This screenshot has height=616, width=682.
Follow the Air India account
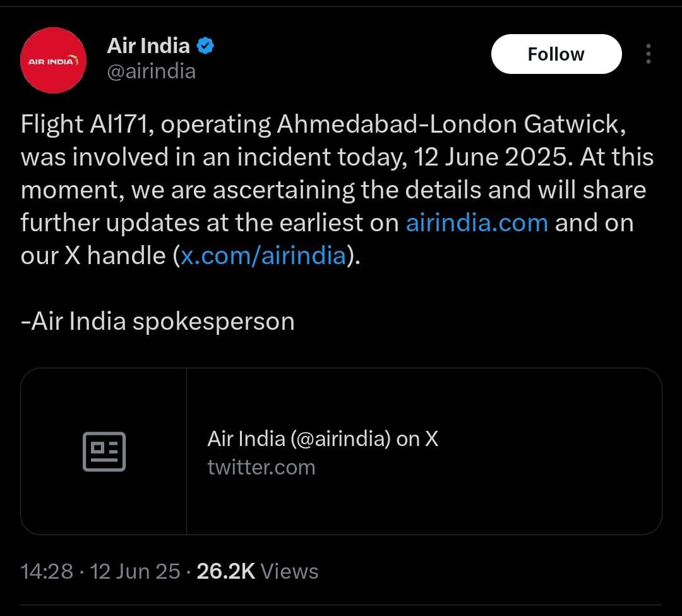coord(556,54)
